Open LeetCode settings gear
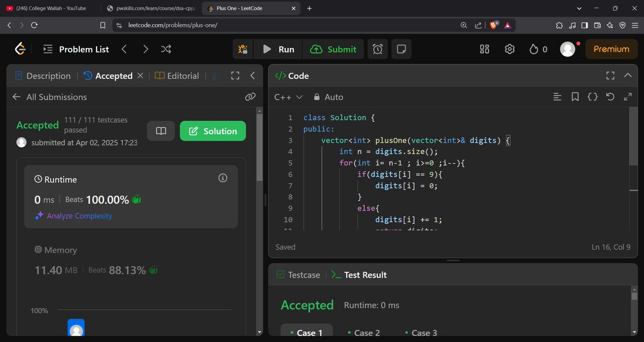Screen dimensions: 644x342 click(510, 49)
